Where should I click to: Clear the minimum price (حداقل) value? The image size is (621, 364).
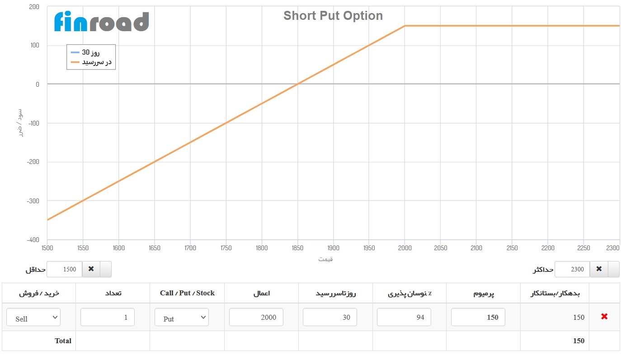pos(91,269)
